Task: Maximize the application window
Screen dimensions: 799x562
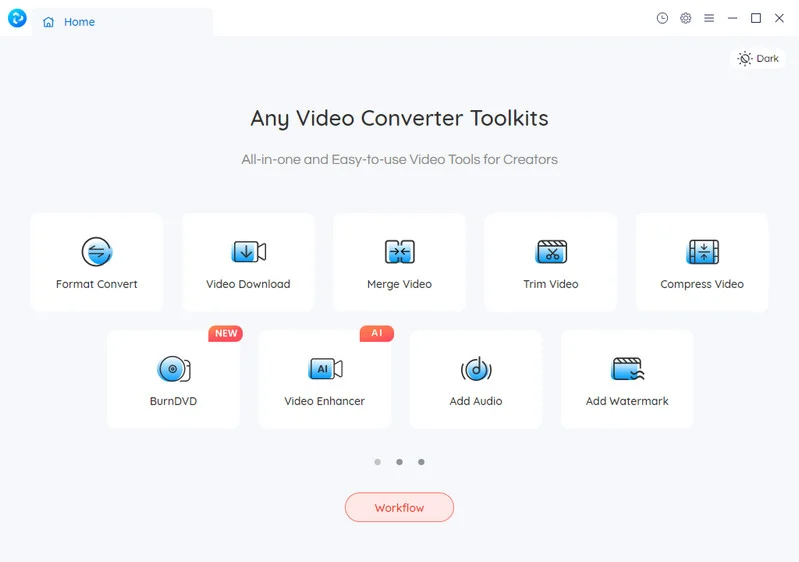Action: point(756,18)
